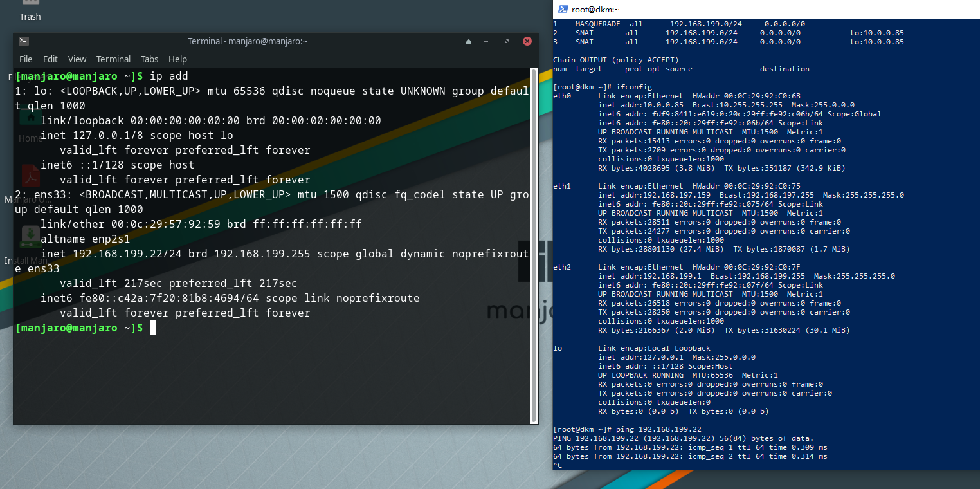980x489 pixels.
Task: Close the Manjaro Terminal with red X
Action: [x=527, y=41]
